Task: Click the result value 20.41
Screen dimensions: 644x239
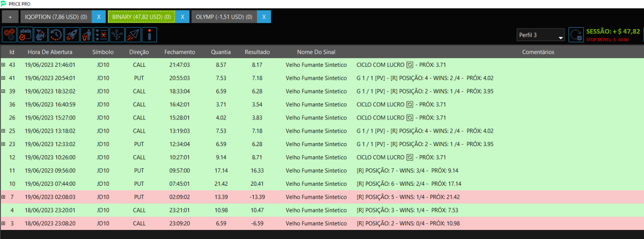Action: pos(257,184)
